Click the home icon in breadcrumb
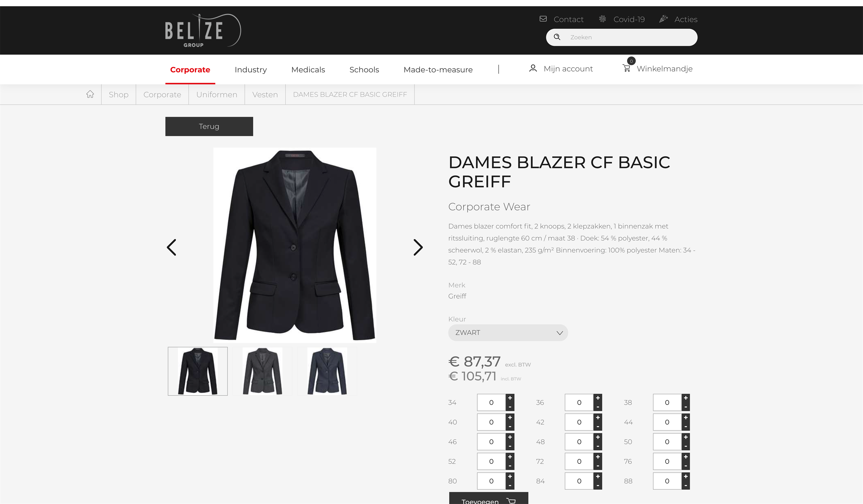This screenshot has width=863, height=504. tap(90, 94)
